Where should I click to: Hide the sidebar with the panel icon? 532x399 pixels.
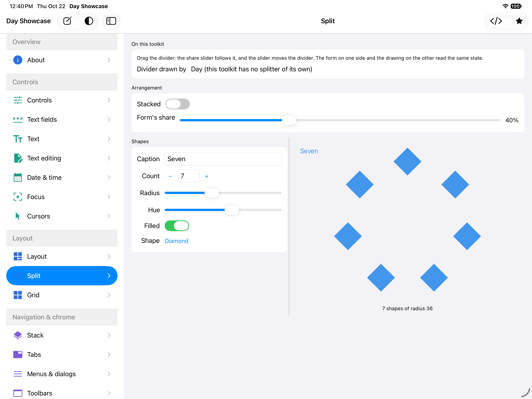111,21
